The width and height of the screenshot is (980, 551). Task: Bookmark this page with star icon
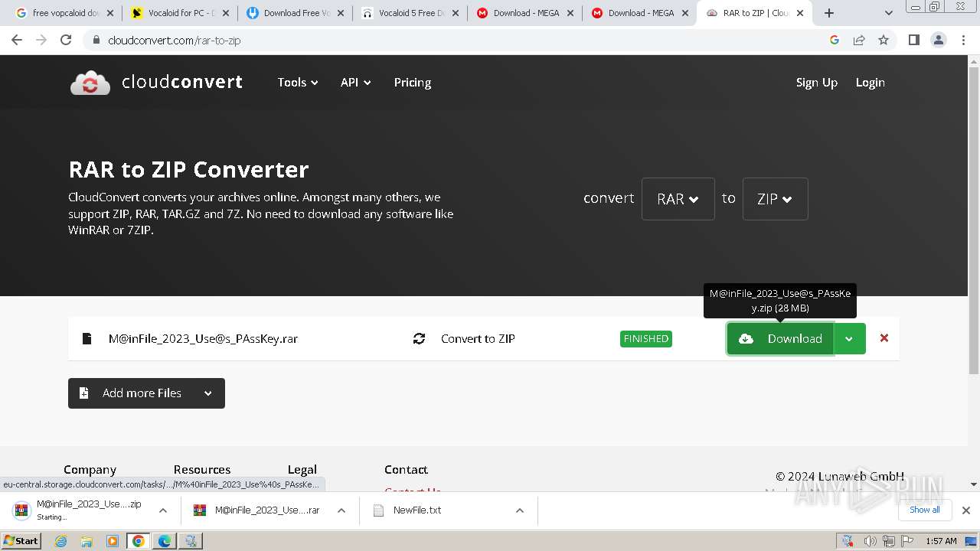point(884,40)
